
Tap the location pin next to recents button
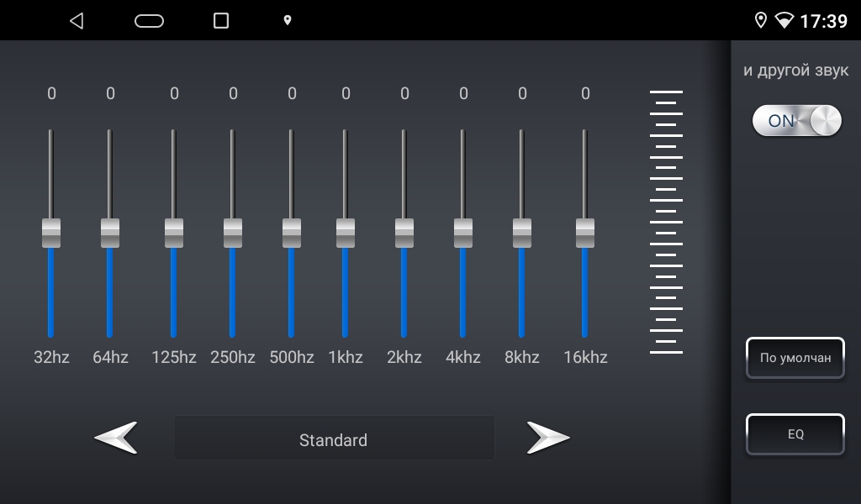[x=287, y=20]
